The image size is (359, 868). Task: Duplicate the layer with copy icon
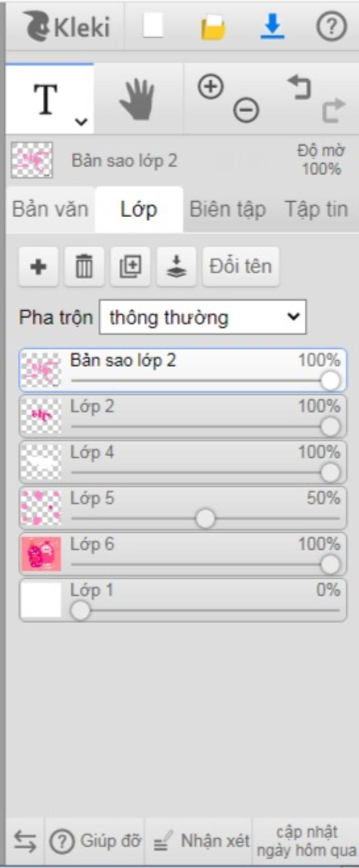pyautogui.click(x=130, y=266)
